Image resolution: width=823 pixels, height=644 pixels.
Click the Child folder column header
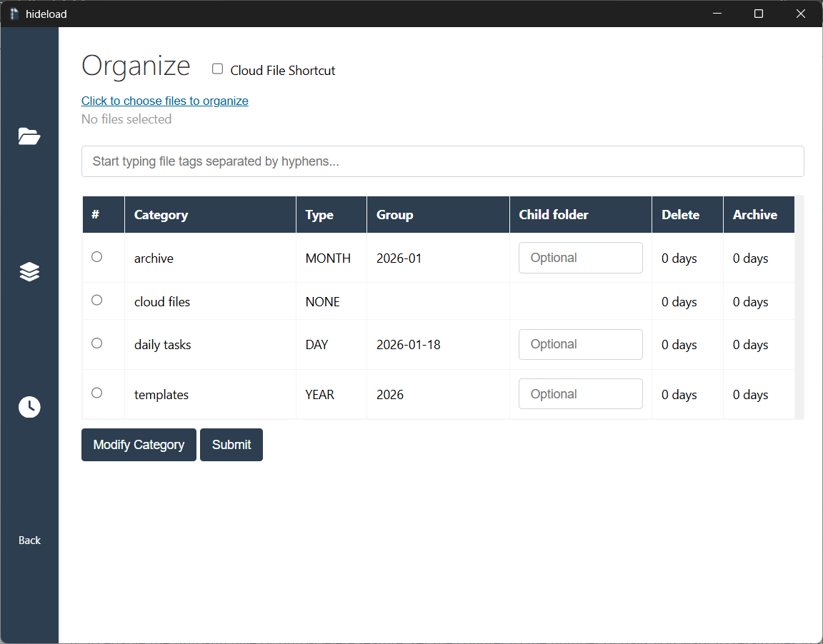pyautogui.click(x=554, y=214)
